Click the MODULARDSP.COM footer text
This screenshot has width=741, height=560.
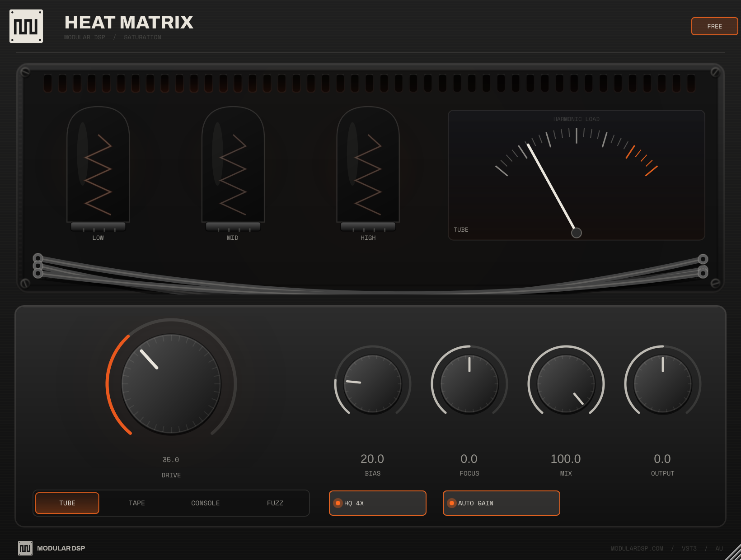[x=637, y=549]
